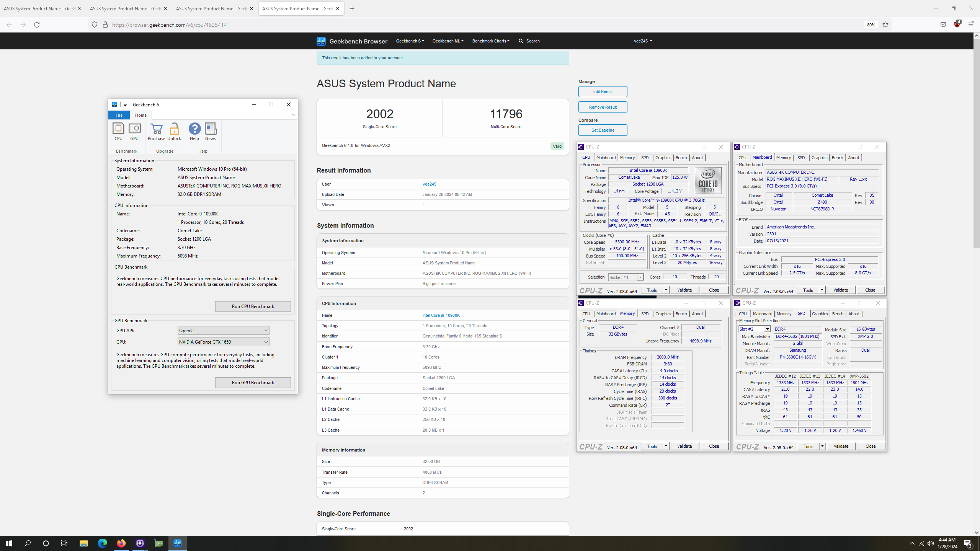Screen dimensions: 980x551
Task: Open the About tab in CPU-Z Memory window
Action: coord(697,314)
